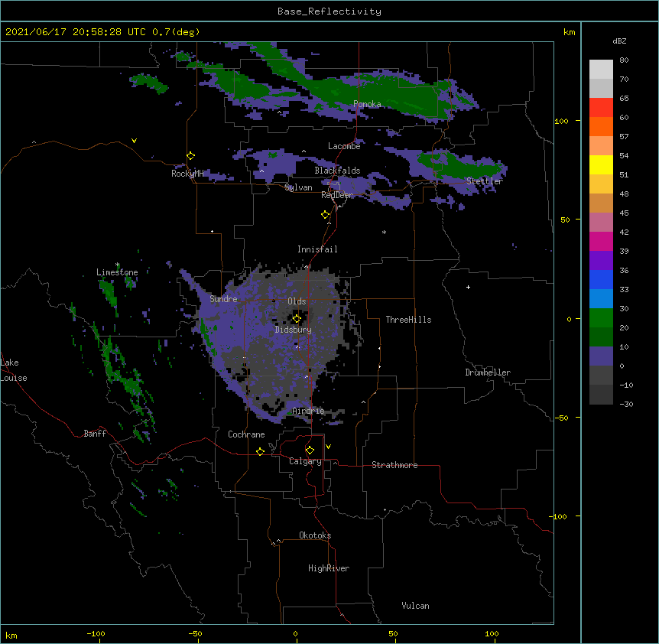Click the Stettler town label
Image resolution: width=659 pixels, height=644 pixels.
[485, 181]
